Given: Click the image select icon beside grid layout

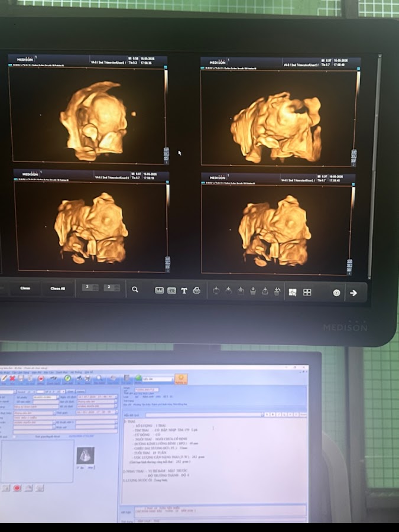Looking at the screenshot, I should [292, 292].
